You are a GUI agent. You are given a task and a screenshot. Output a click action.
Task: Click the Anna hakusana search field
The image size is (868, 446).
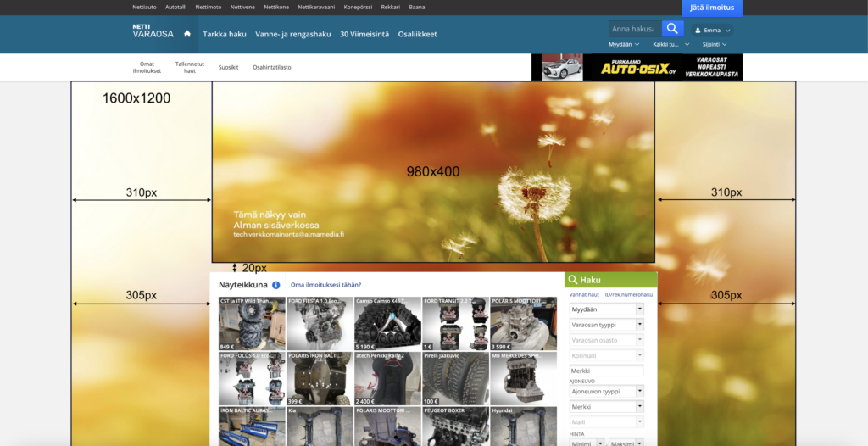[635, 29]
